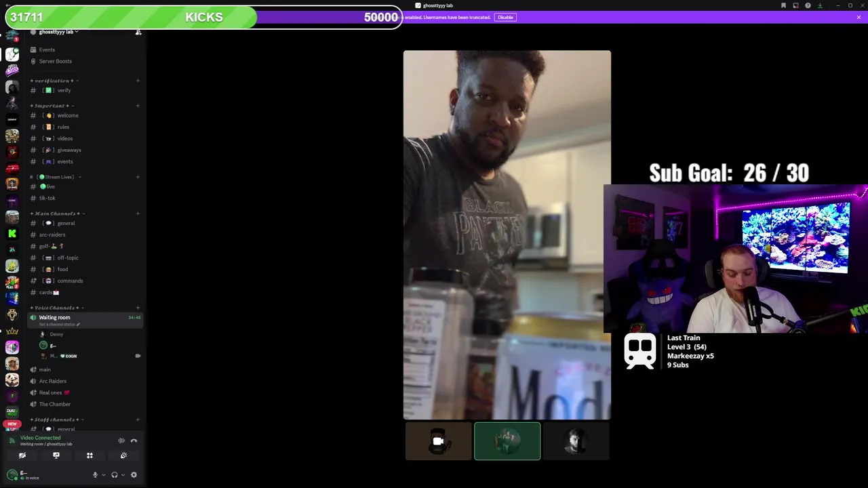Edit channel status pencil under Waiting room
The image size is (868, 488).
pos(78,325)
